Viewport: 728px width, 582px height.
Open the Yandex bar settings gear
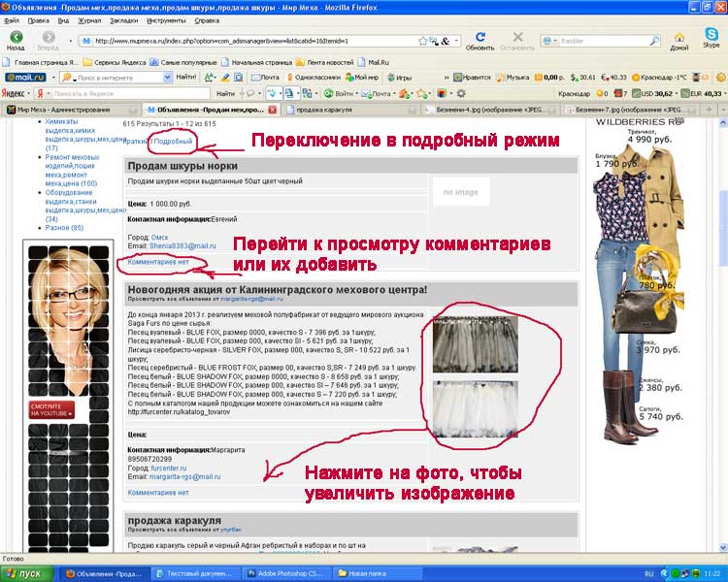[x=460, y=93]
